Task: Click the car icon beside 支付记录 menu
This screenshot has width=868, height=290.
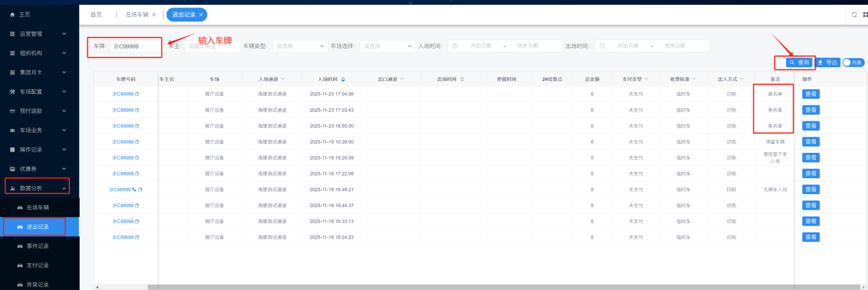Action: (20, 265)
